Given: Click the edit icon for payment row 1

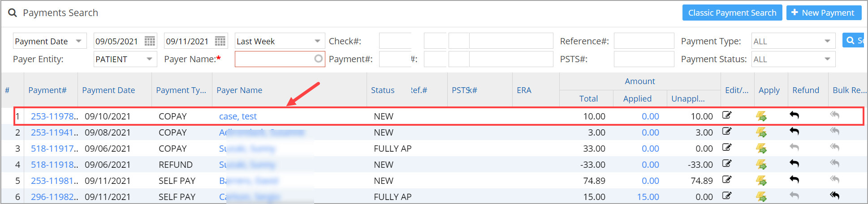Looking at the screenshot, I should coord(727,115).
